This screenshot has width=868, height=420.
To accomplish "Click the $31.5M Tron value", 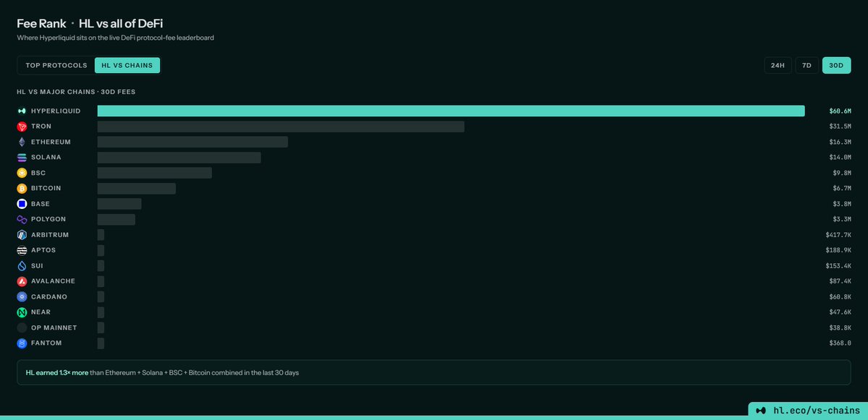I will click(x=840, y=127).
